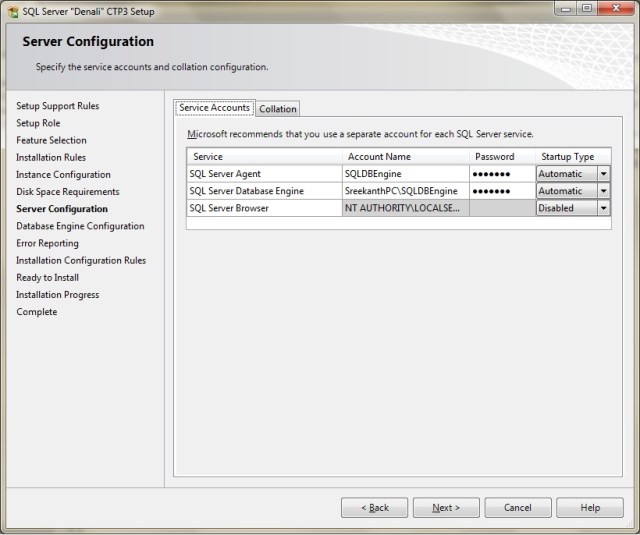Image resolution: width=640 pixels, height=535 pixels.
Task: Click the SQL Server Agent password field
Action: [x=500, y=174]
